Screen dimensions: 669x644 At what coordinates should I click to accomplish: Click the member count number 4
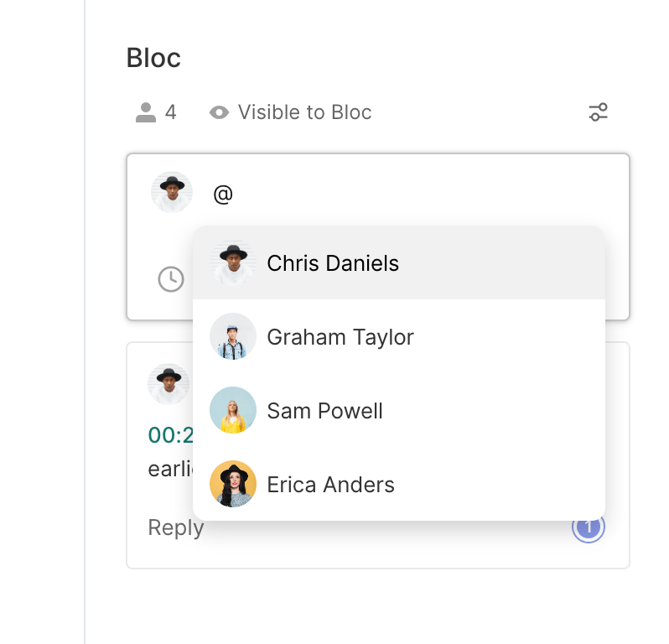pos(171,112)
